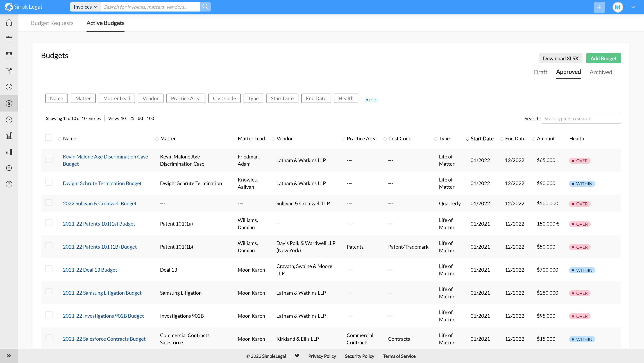Expand the user account menu chevron

(x=633, y=7)
